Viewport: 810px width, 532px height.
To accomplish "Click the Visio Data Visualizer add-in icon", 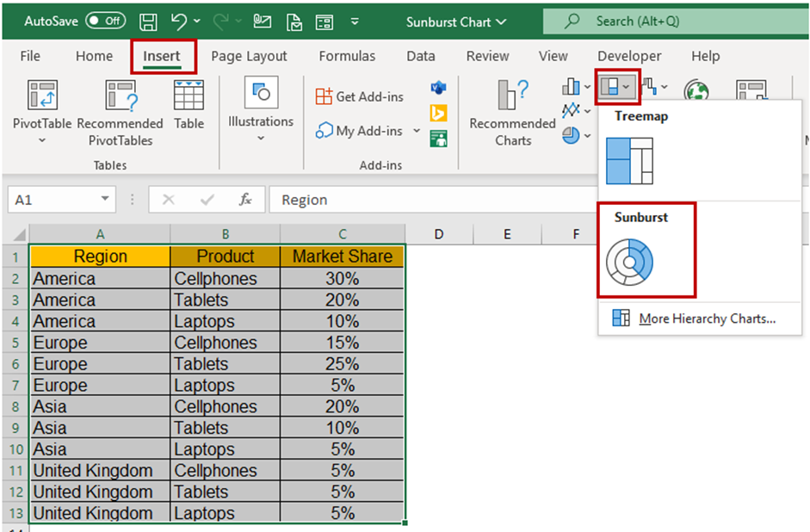I will click(x=439, y=89).
